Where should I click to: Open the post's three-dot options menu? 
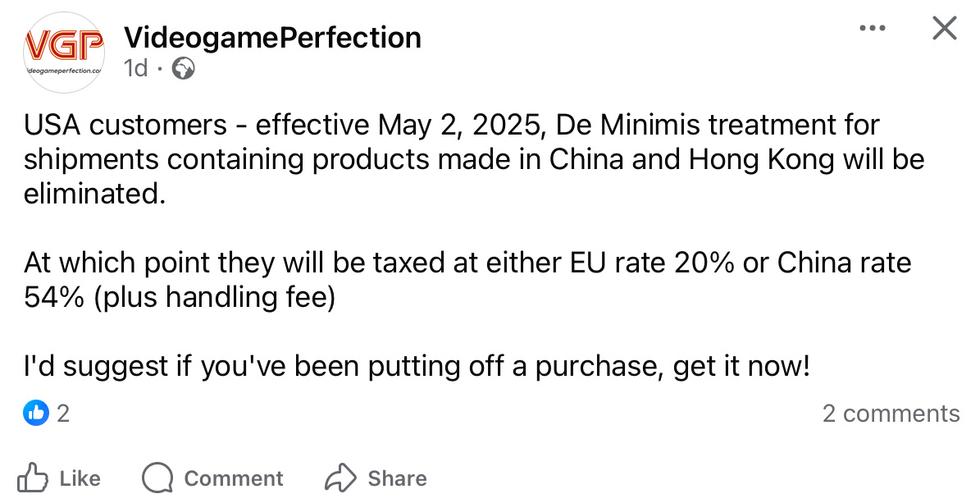pyautogui.click(x=872, y=29)
